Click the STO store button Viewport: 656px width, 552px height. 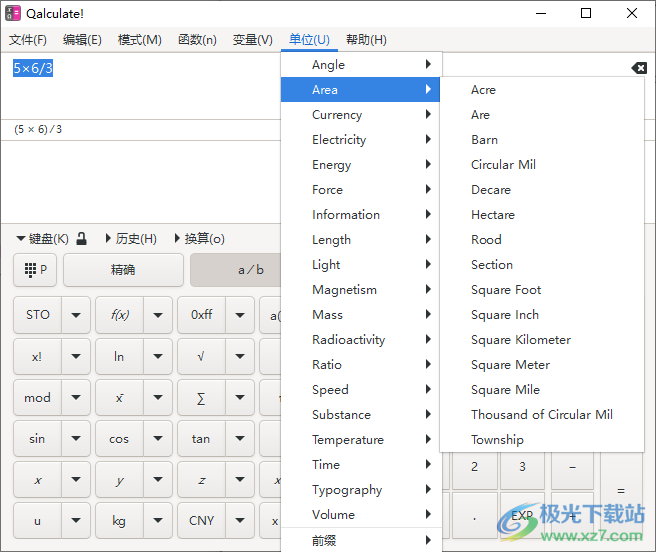click(x=38, y=315)
